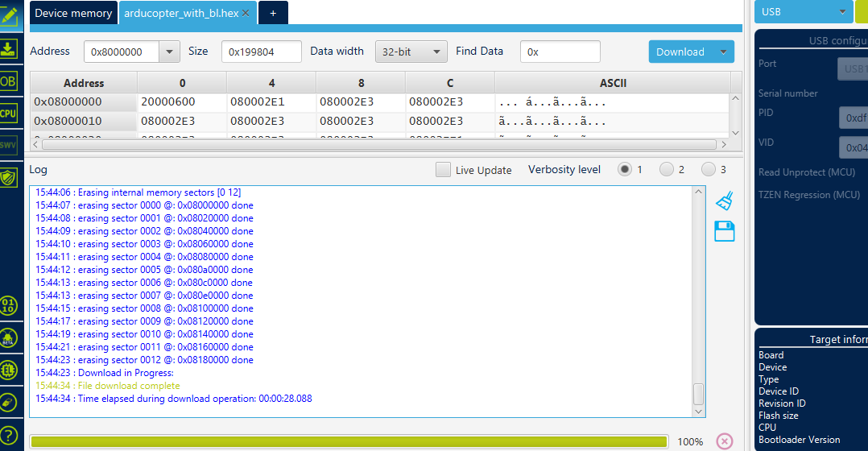868x451 pixels.
Task: Click the Download button
Action: (680, 52)
